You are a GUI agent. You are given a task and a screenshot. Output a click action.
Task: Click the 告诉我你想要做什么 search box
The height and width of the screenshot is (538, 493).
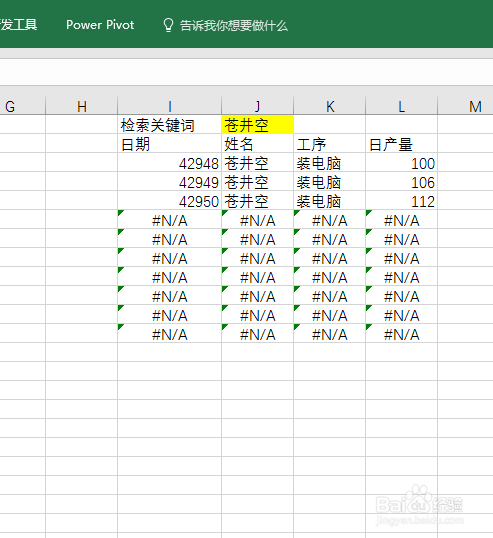(234, 25)
